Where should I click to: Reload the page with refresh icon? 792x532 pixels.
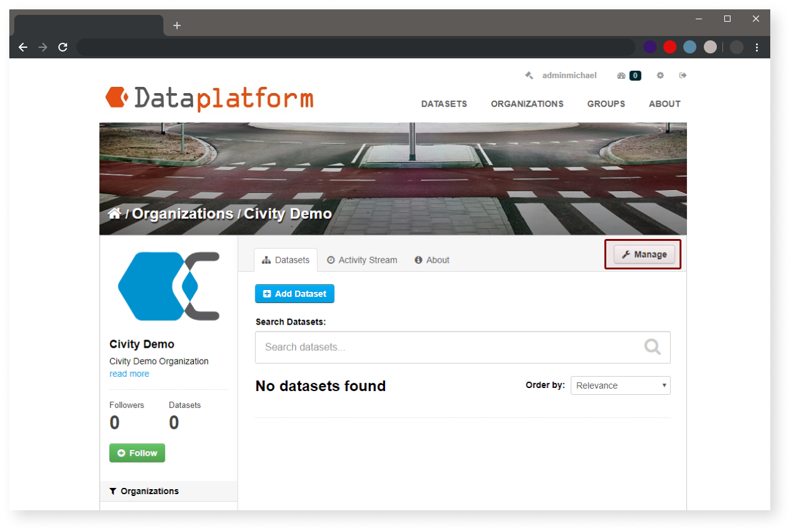(63, 47)
